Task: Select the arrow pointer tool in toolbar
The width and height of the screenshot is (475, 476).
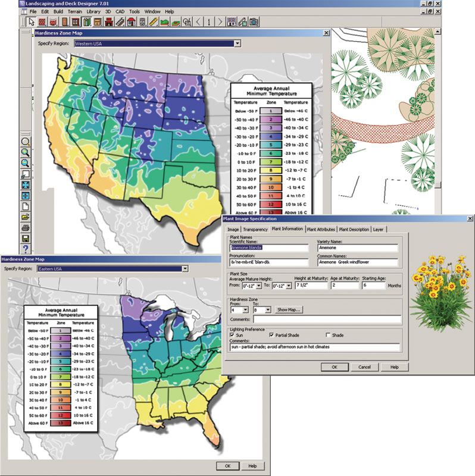Action: pos(33,22)
